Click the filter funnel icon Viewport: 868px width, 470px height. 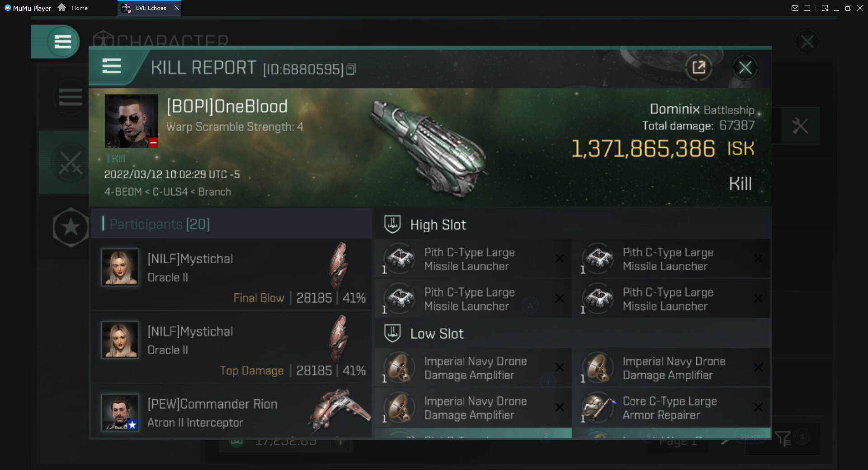point(783,438)
